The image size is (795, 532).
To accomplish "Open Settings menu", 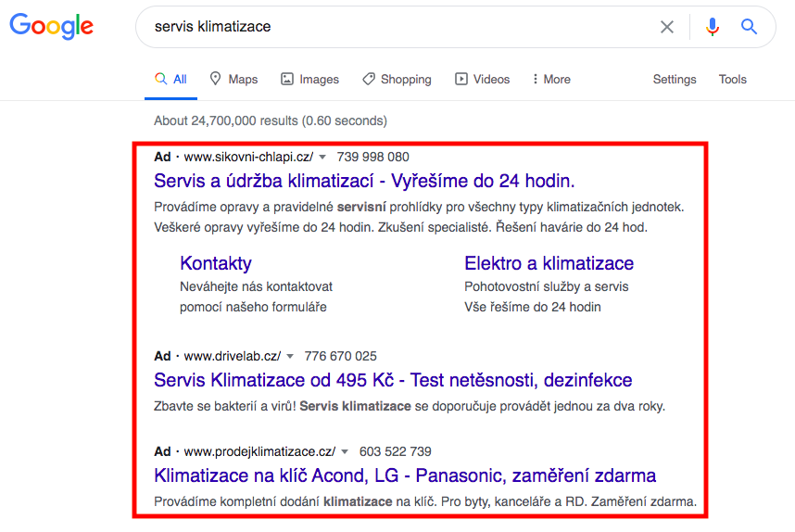I will 675,80.
